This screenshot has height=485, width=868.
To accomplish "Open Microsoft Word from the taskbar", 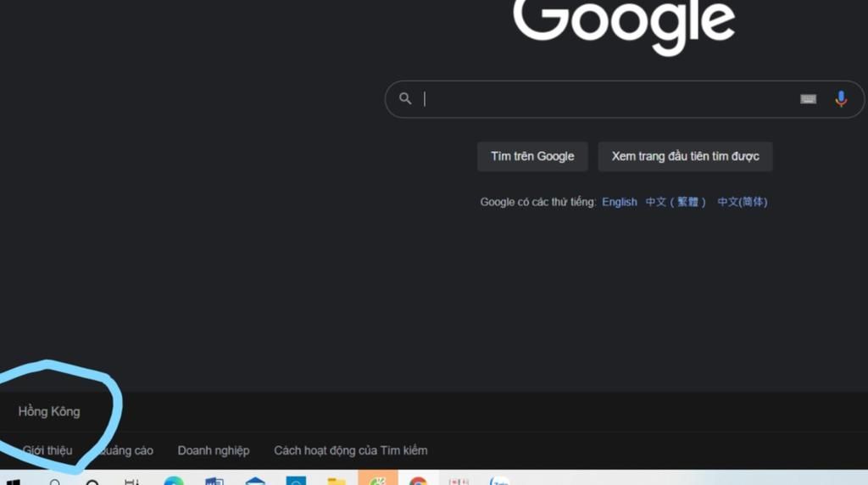I will point(214,481).
